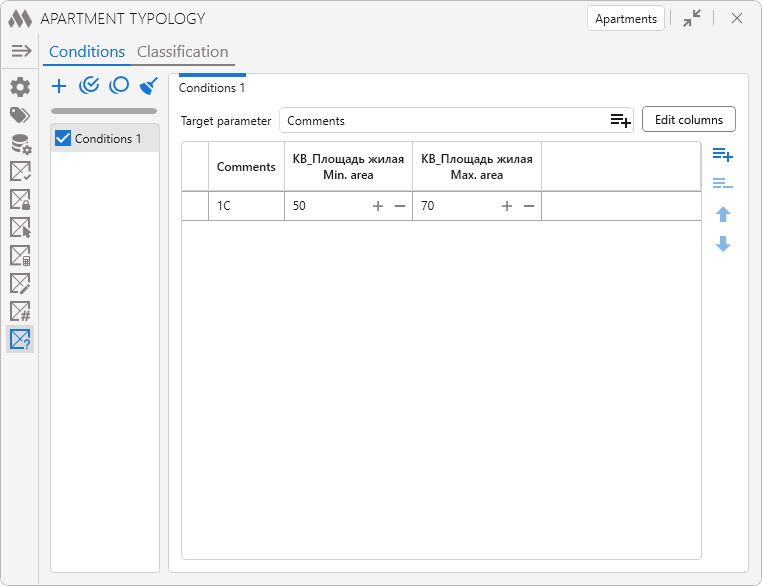Click the uncheck-all conditions circle icon

coord(119,86)
